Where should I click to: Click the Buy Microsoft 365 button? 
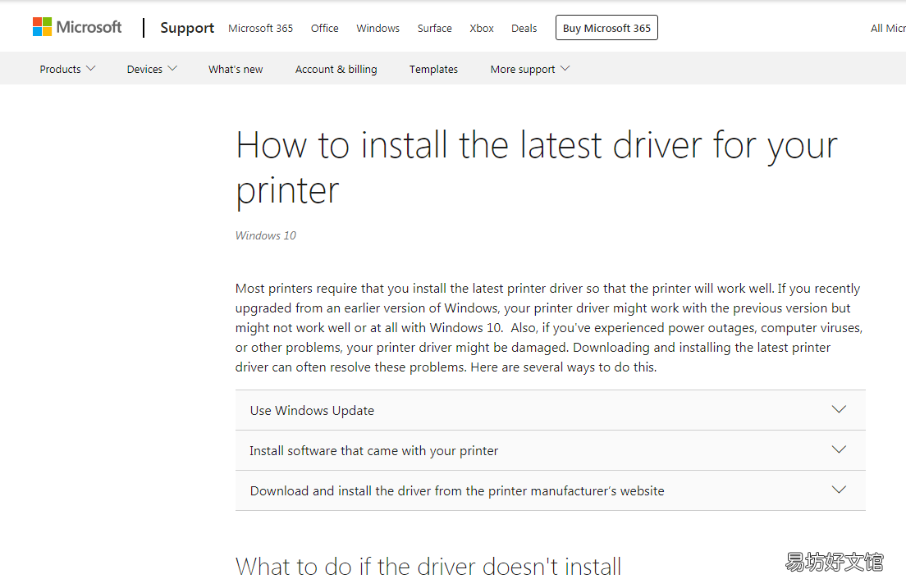pos(606,28)
